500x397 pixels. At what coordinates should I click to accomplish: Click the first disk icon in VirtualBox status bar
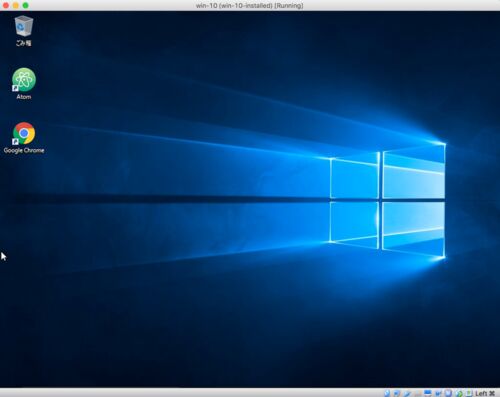pos(387,393)
